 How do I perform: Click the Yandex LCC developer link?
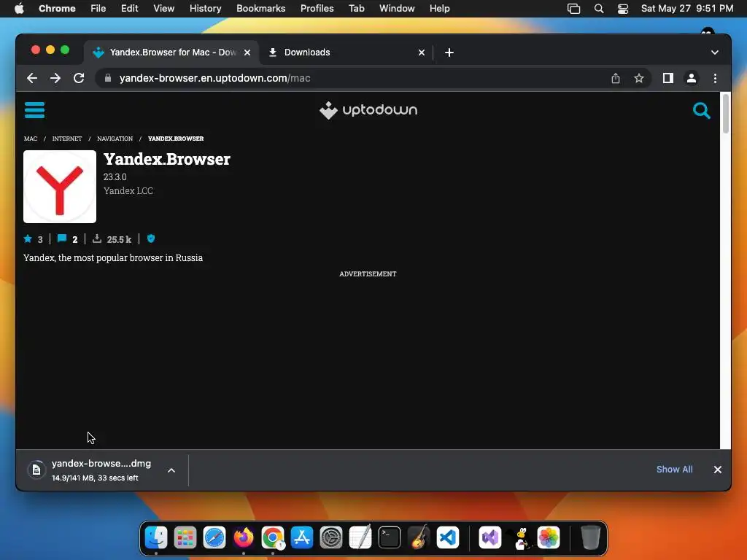pos(128,190)
